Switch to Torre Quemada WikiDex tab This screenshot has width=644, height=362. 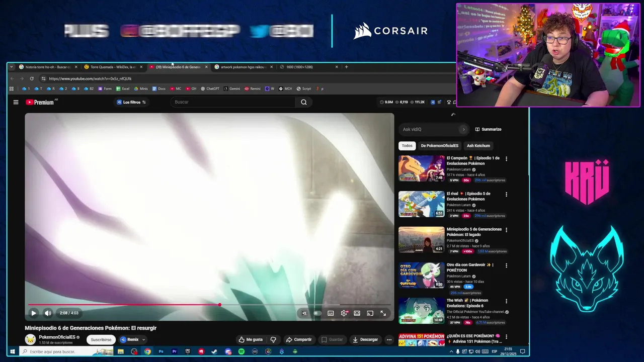[x=113, y=67]
